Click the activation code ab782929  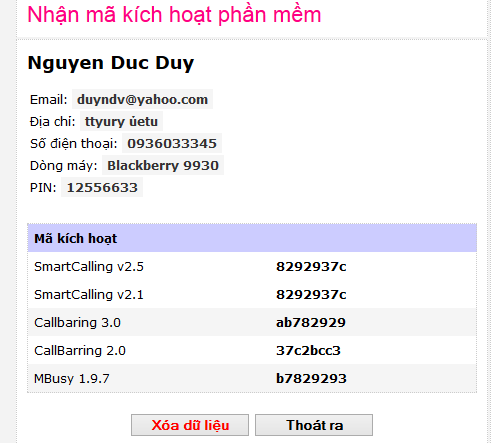(311, 322)
